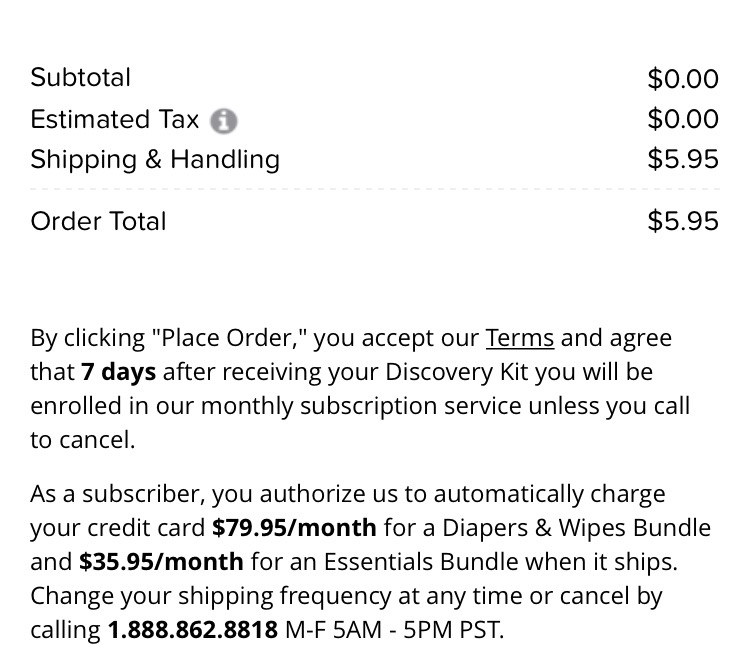Click the Estimated Tax label text
Image resolution: width=750 pixels, height=645 pixels.
(114, 119)
